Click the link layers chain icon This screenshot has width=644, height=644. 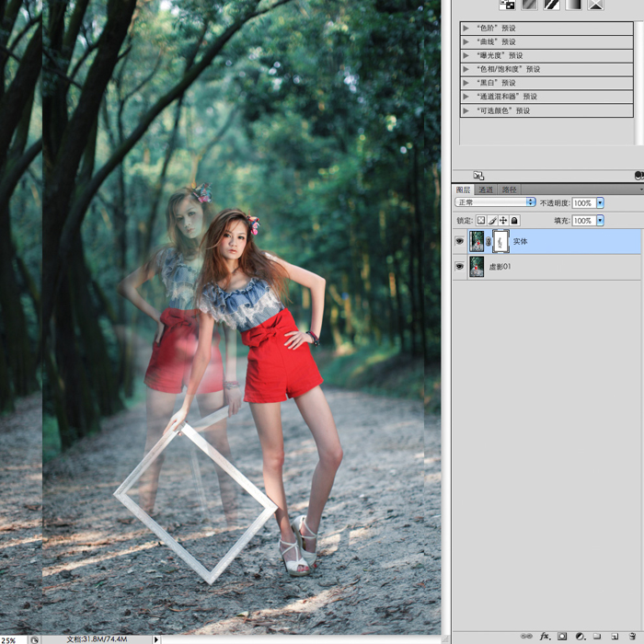tap(526, 637)
